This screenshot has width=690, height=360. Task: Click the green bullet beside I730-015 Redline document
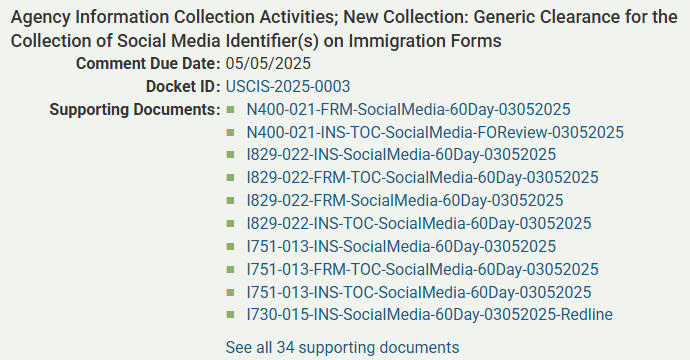tap(230, 314)
